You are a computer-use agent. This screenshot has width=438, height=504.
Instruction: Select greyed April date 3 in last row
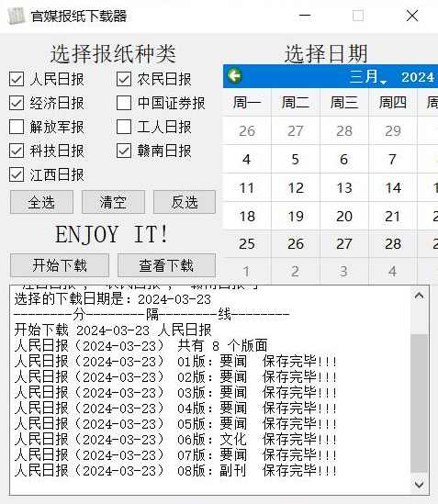(344, 272)
